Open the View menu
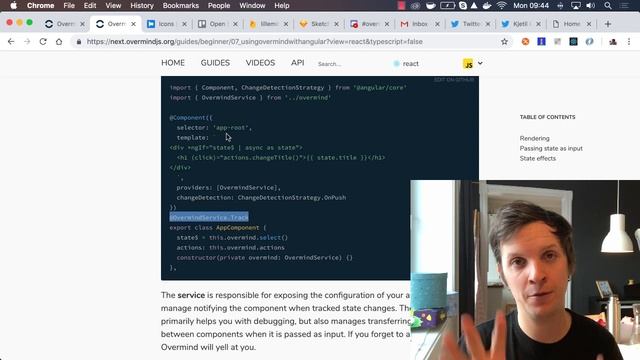This screenshot has height=360, width=640. (113, 5)
